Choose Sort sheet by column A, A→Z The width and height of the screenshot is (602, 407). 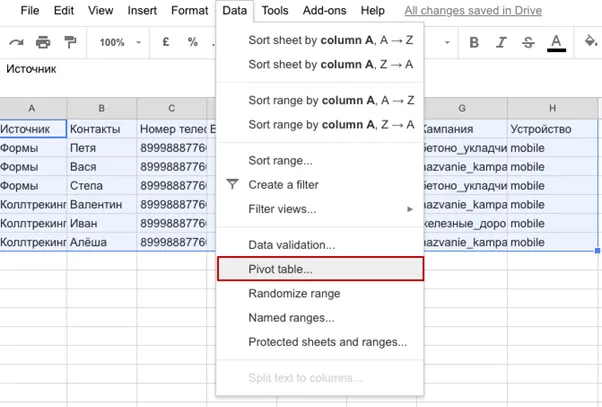point(320,40)
